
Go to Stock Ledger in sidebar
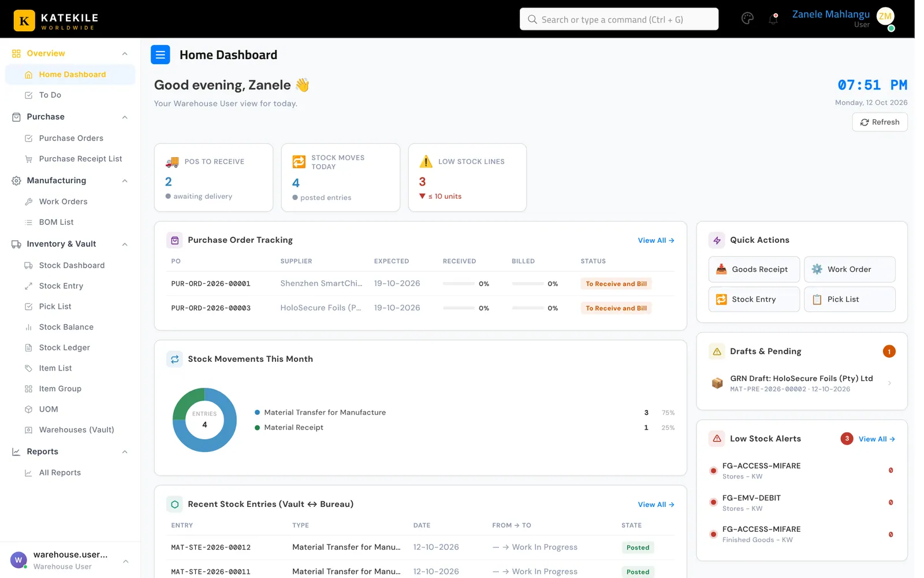(70, 347)
